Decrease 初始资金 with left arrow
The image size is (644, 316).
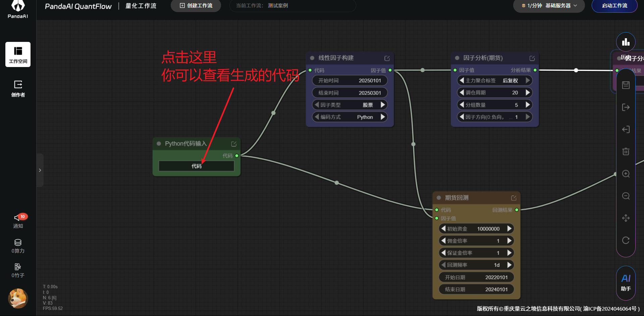coord(443,229)
